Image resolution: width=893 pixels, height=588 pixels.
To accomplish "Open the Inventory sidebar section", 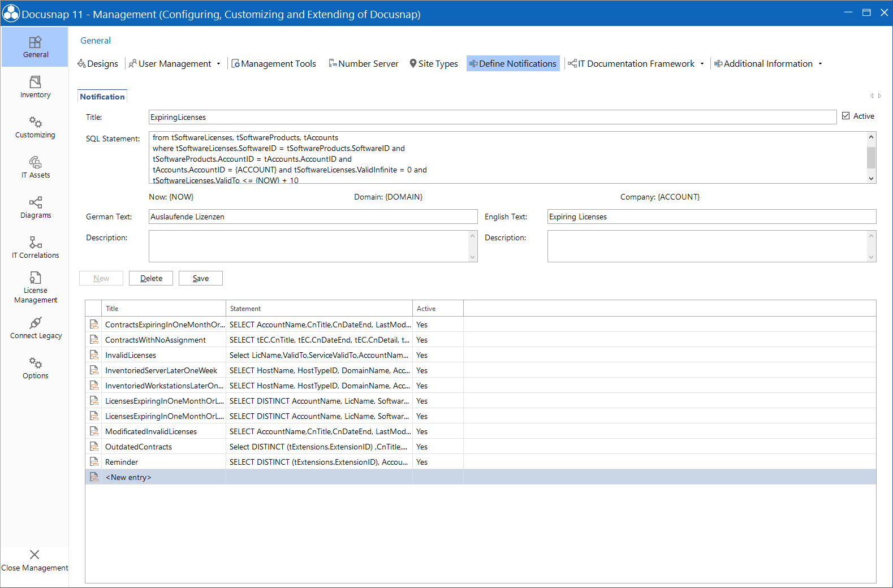I will (x=35, y=87).
